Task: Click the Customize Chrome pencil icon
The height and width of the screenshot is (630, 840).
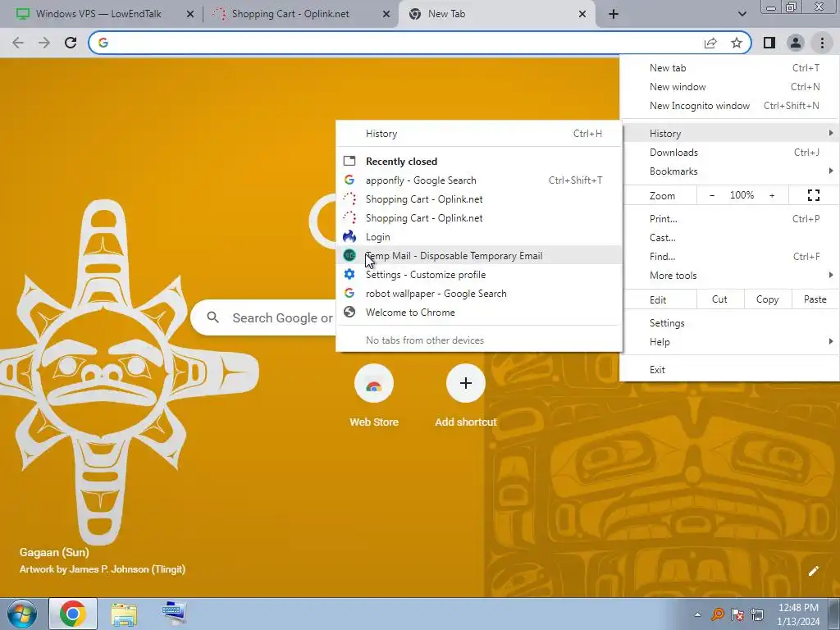Action: [x=813, y=571]
